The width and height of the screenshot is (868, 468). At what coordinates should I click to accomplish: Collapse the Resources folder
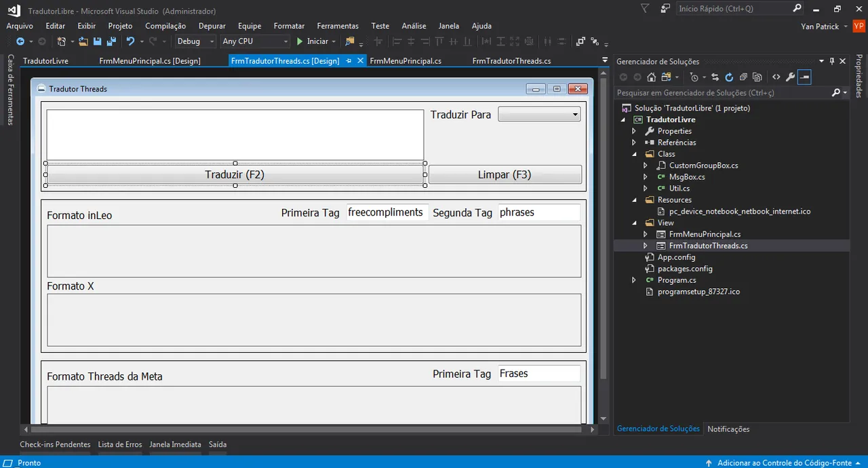(x=634, y=200)
